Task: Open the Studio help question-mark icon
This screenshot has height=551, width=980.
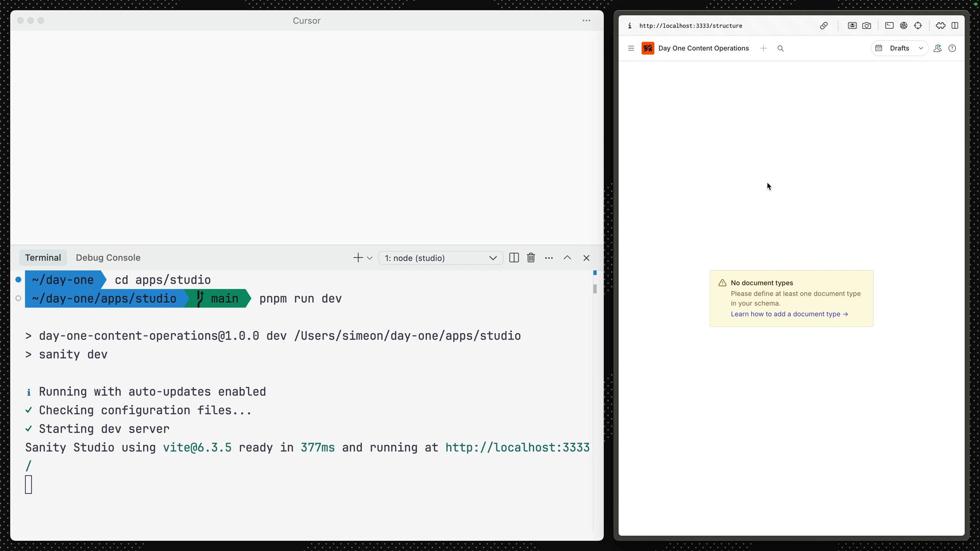Action: click(x=952, y=48)
